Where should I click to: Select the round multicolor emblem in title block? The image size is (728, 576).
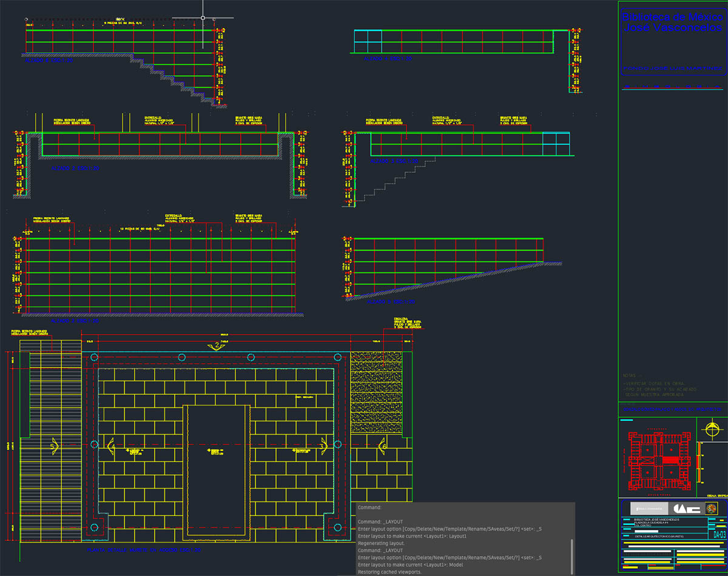coord(712,509)
